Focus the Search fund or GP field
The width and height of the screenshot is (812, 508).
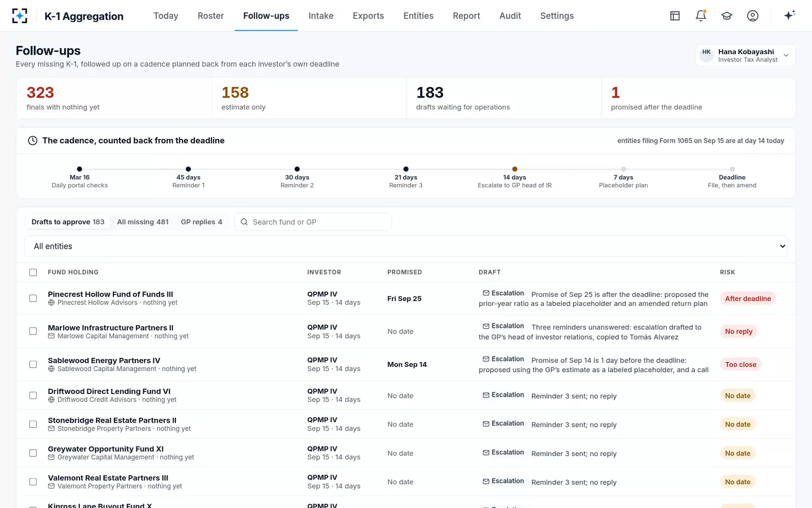coord(313,222)
